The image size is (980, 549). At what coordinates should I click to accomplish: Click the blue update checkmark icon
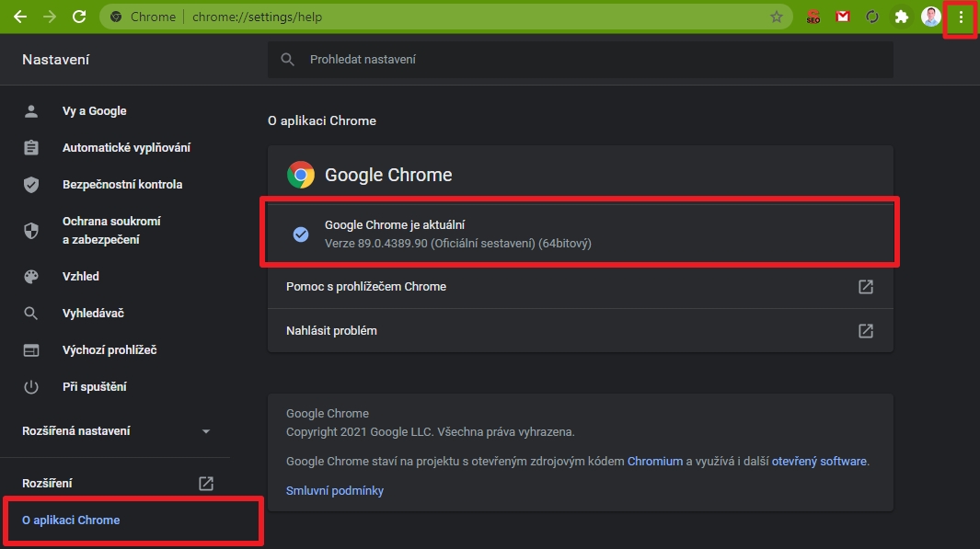coord(301,234)
